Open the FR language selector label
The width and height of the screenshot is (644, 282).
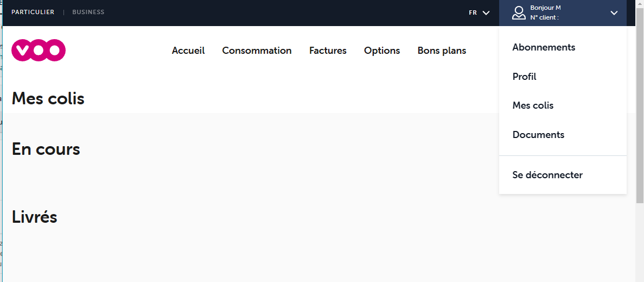coord(473,12)
